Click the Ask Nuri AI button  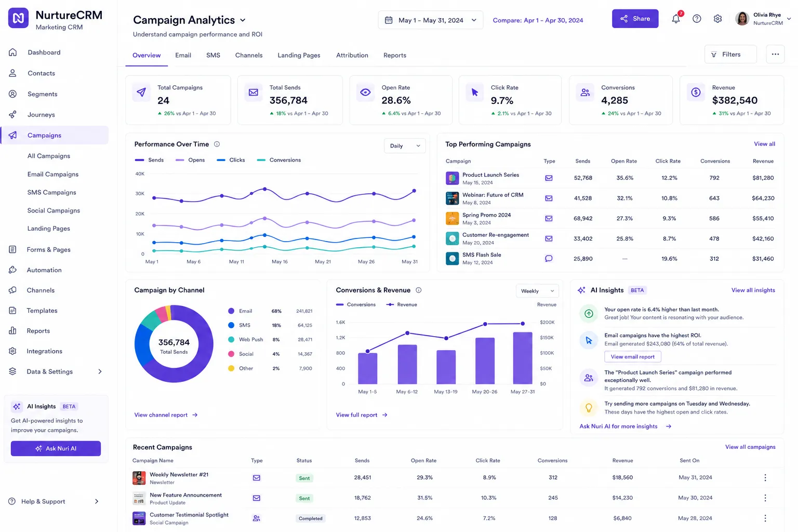tap(56, 448)
